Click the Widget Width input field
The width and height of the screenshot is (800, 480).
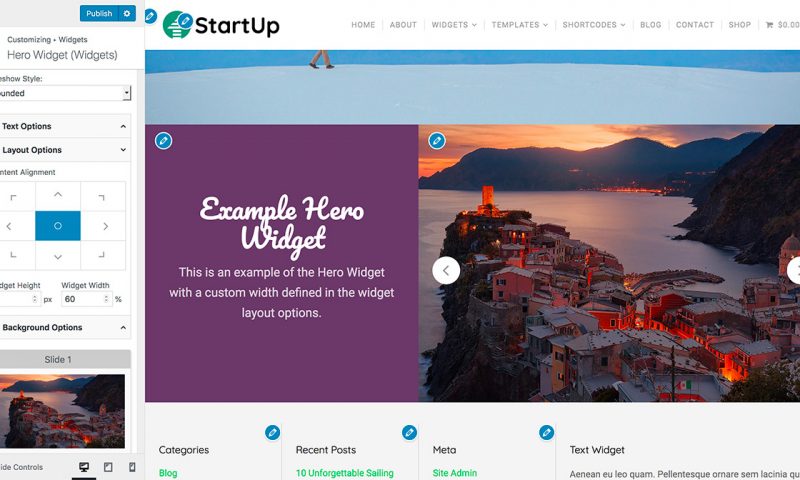point(86,299)
